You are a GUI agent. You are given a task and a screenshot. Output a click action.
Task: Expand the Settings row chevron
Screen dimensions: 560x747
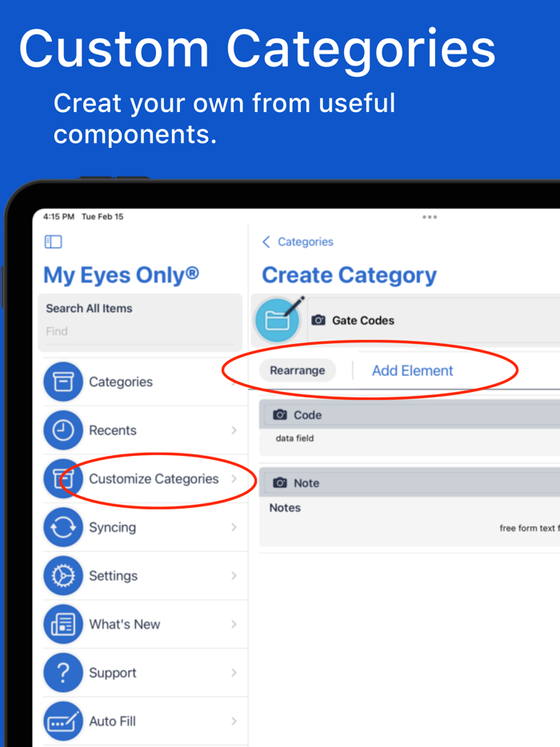coord(234,576)
